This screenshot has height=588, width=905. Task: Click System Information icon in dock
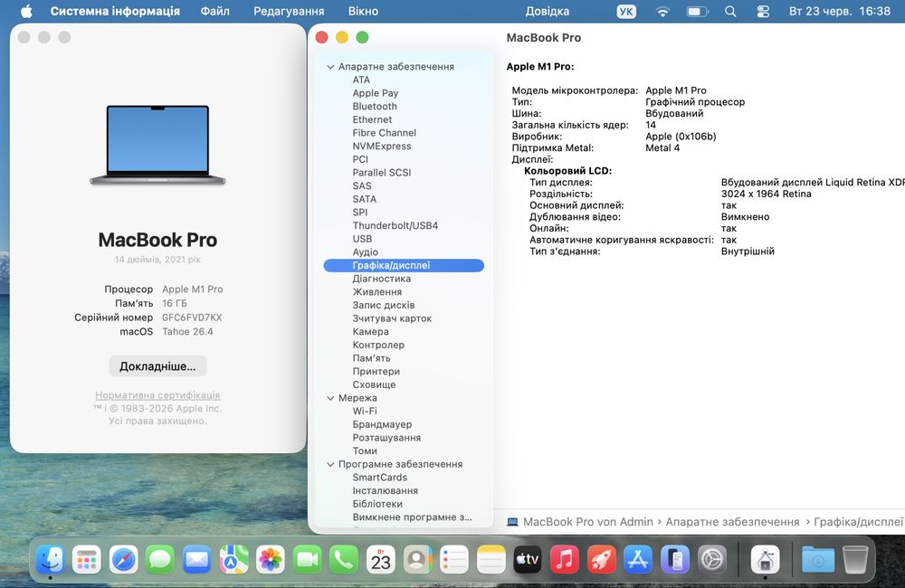[x=766, y=559]
